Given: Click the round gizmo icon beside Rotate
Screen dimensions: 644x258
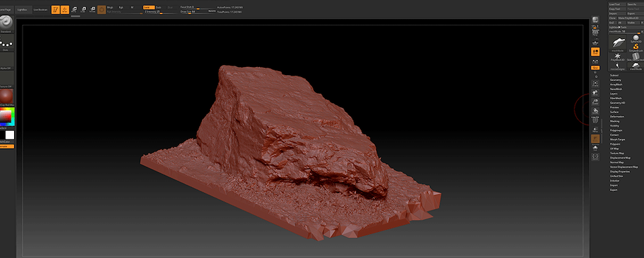Looking at the screenshot, I should (x=101, y=9).
